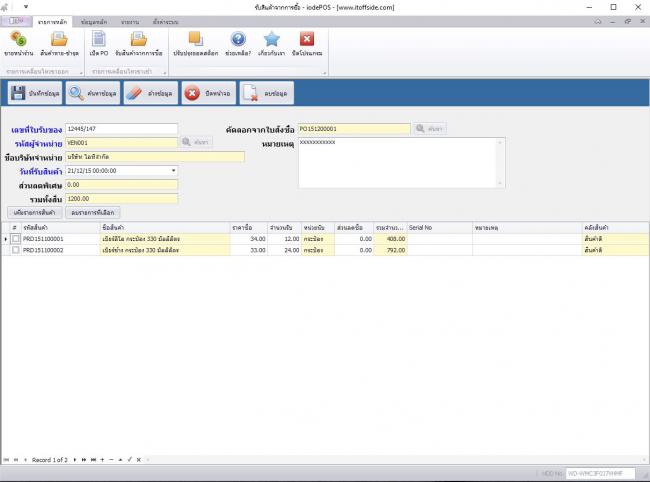Click the รับสินค้าจากการซื้อ folder icon
This screenshot has height=482, width=650.
[139, 43]
